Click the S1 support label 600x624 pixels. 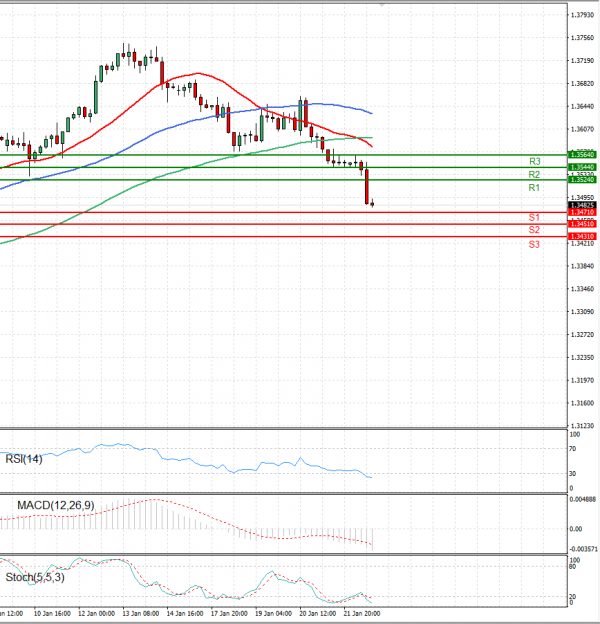534,217
